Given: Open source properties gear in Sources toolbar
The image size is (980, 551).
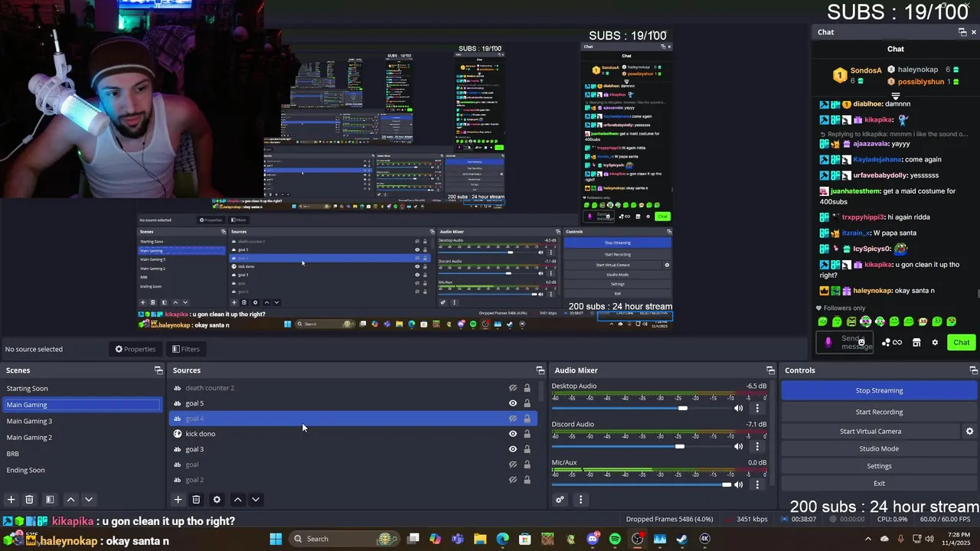Looking at the screenshot, I should 217,500.
